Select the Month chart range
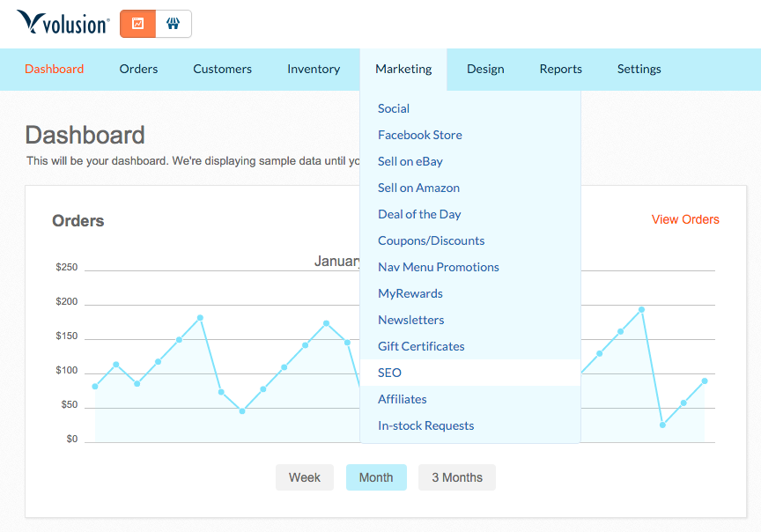The image size is (761, 532). pos(376,477)
